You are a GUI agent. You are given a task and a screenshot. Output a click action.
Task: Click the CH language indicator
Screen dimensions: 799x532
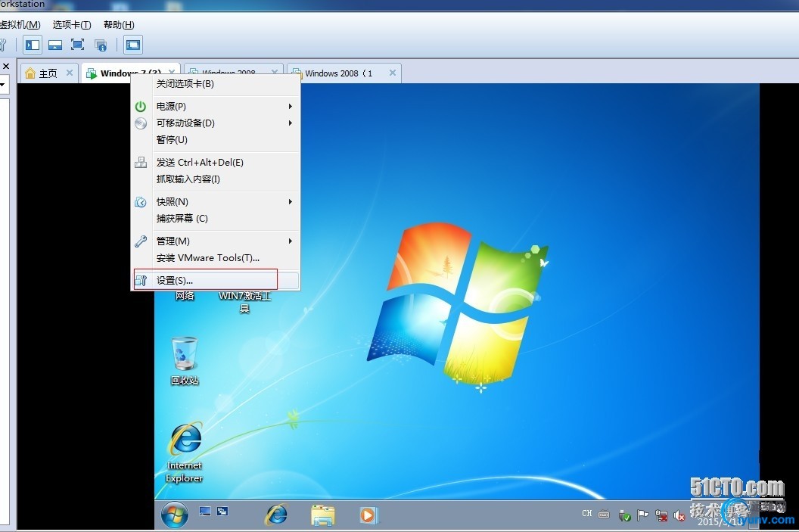tap(587, 514)
